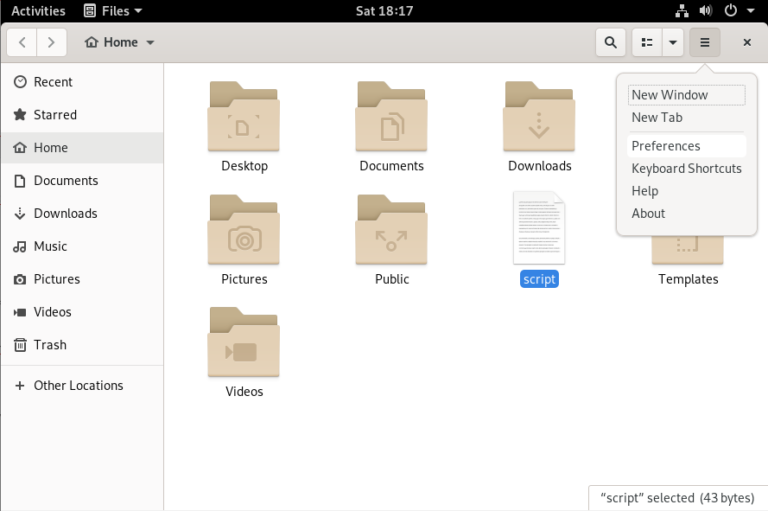The height and width of the screenshot is (511, 768).
Task: Choose Keyboard Shortcuts in the menu
Action: [x=686, y=169]
